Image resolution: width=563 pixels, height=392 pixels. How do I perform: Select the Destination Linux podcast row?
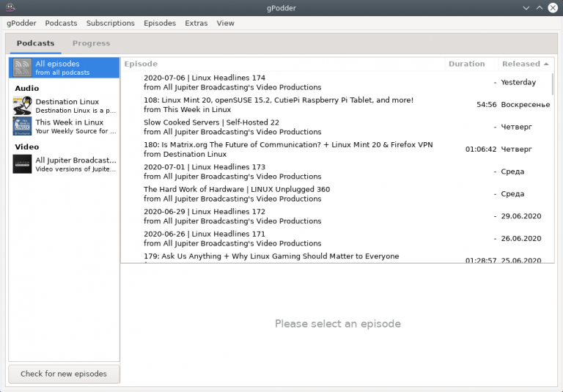[65, 106]
